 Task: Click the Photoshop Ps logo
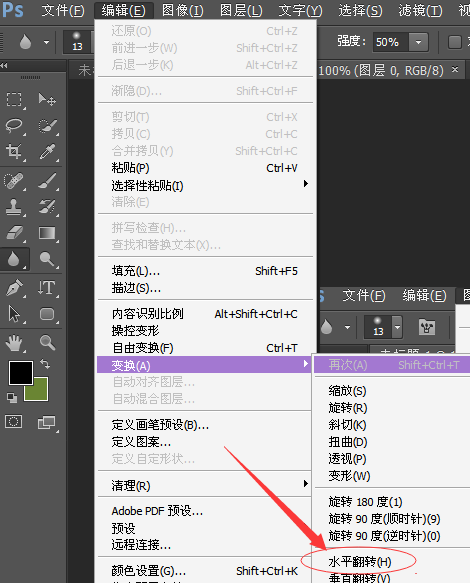click(x=13, y=10)
